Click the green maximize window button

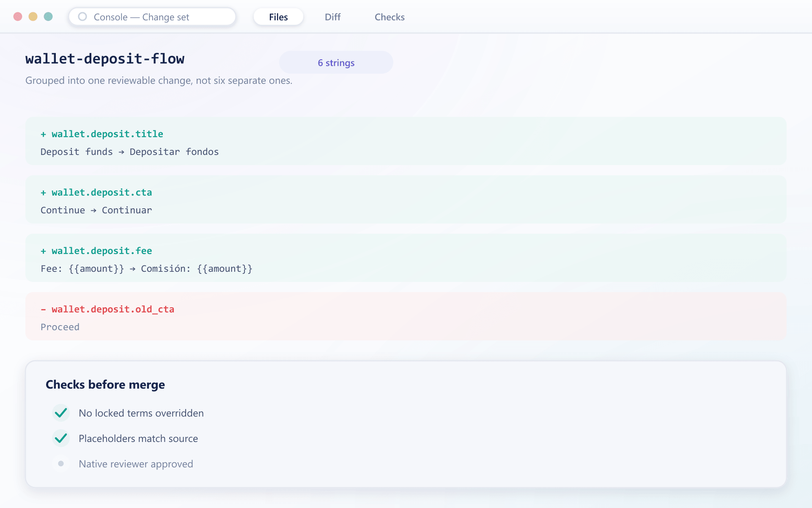(x=48, y=17)
